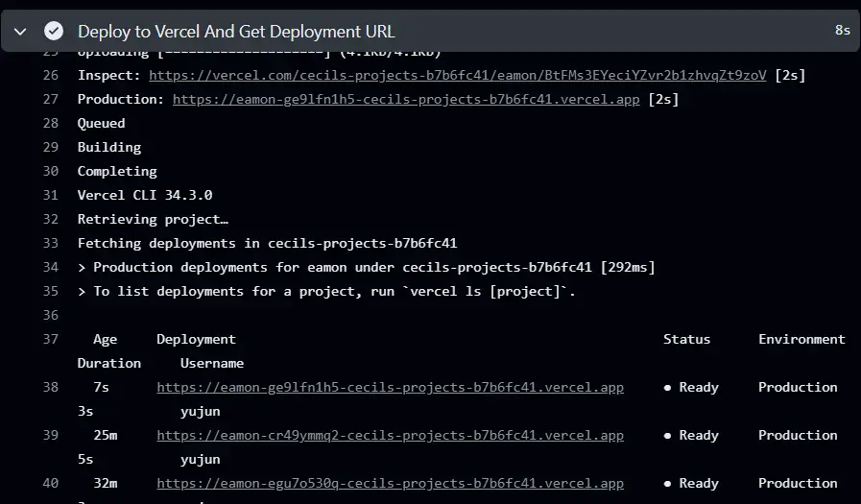The width and height of the screenshot is (861, 504).
Task: Click the Ready status dot for 7s deployment
Action: pos(667,388)
